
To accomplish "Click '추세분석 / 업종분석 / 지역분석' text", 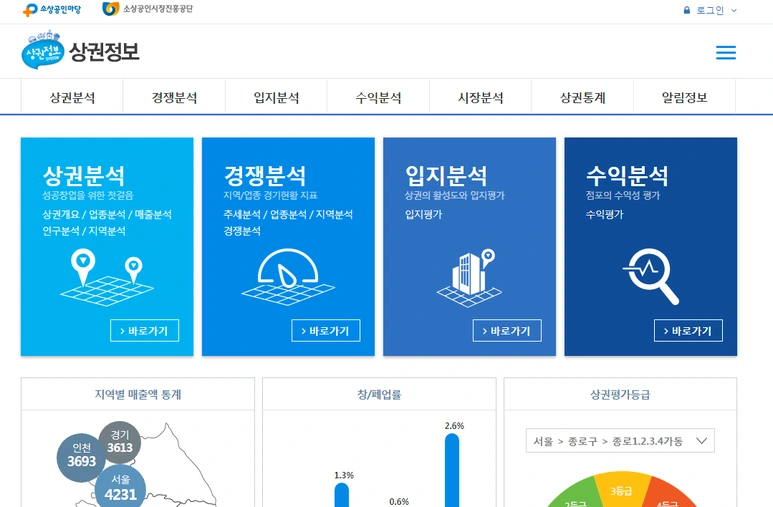I will [x=288, y=214].
